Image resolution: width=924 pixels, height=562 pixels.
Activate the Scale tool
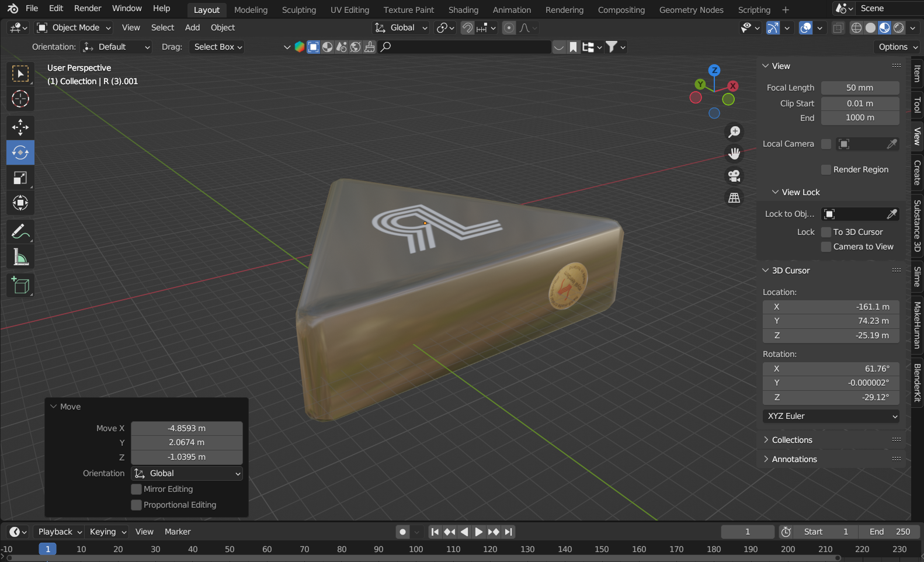click(20, 178)
